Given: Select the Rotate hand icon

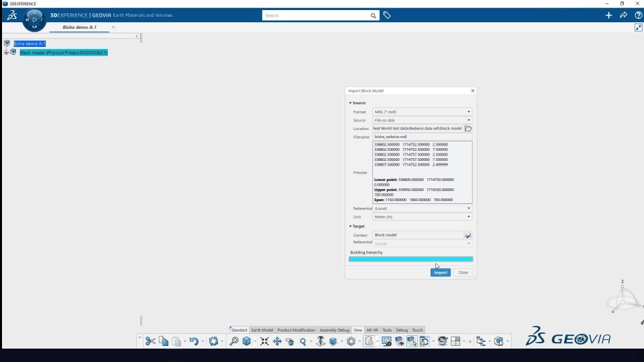Looking at the screenshot, I should point(290,341).
